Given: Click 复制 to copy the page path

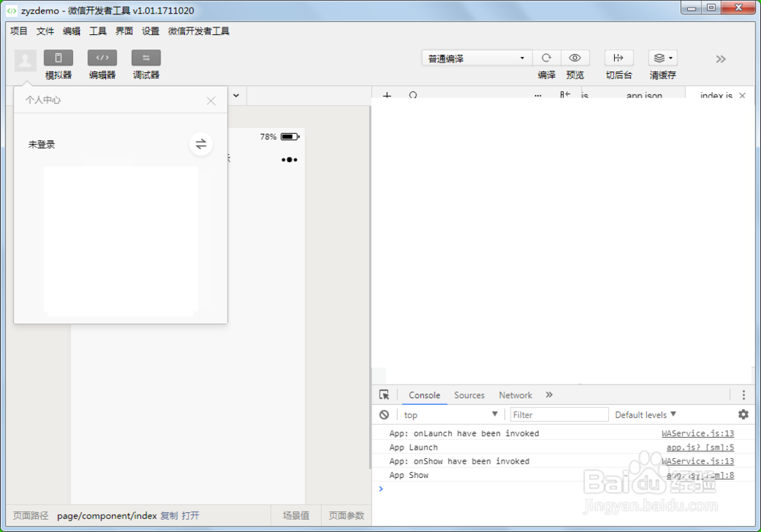Looking at the screenshot, I should coord(170,515).
